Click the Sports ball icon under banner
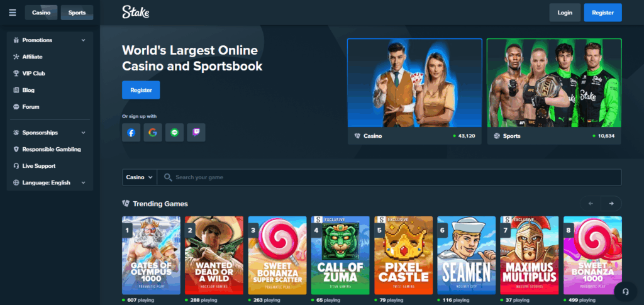Image resolution: width=644 pixels, height=305 pixels. click(497, 136)
